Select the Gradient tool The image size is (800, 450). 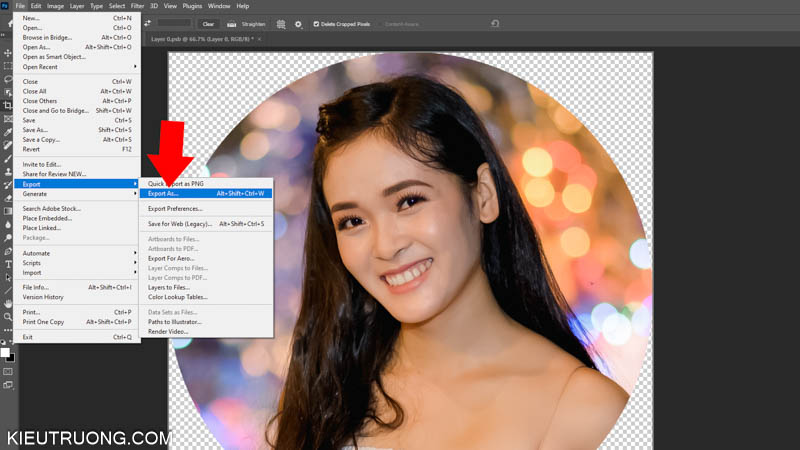[x=8, y=211]
